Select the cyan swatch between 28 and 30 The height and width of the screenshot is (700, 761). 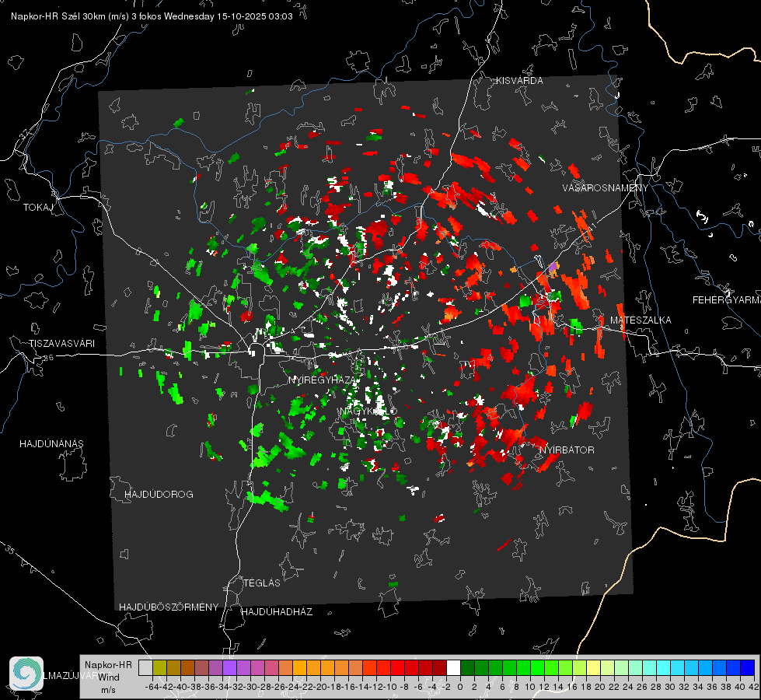[664, 668]
